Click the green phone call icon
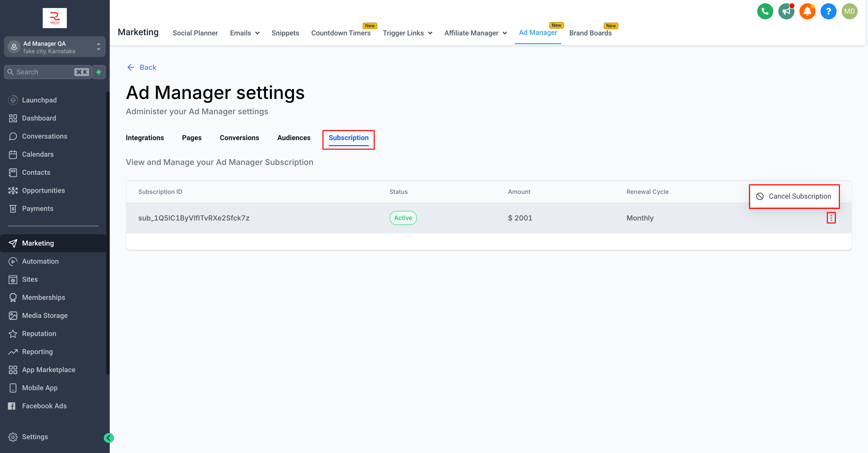868x453 pixels. 765,12
